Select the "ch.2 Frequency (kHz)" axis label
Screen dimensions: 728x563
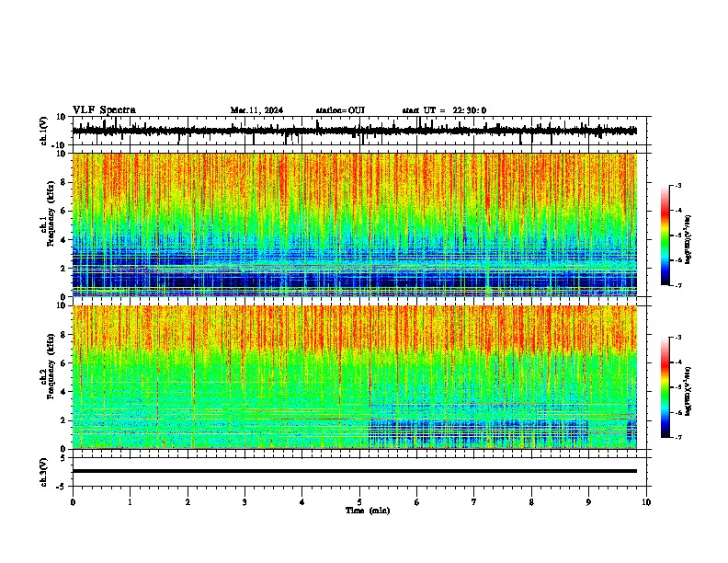(48, 366)
